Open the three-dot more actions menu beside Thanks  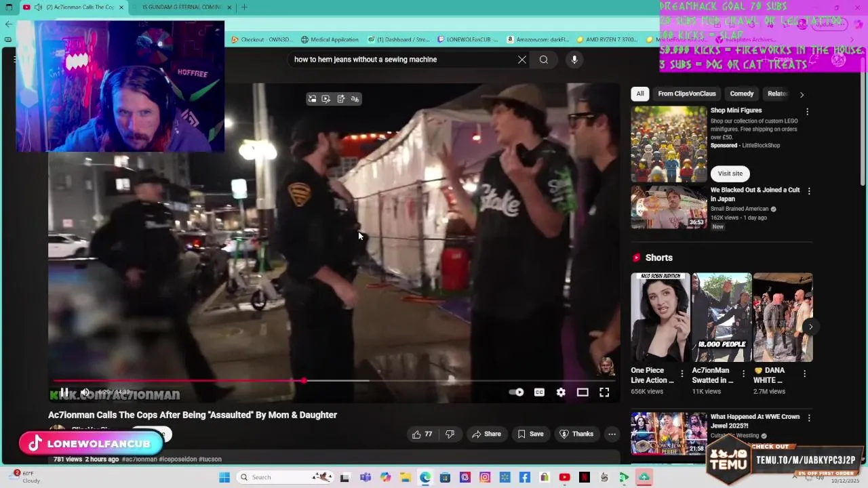pyautogui.click(x=612, y=434)
